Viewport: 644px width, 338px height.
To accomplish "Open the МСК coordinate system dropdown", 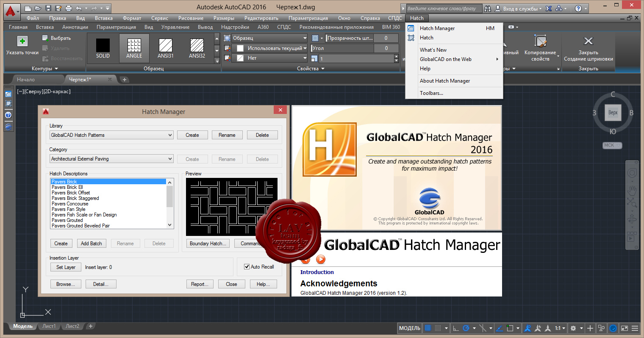I will (x=612, y=145).
